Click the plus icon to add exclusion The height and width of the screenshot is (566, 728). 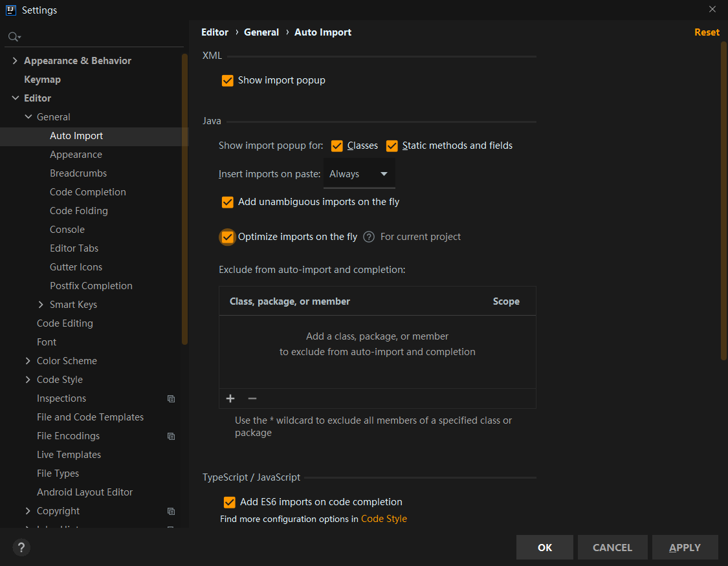230,398
